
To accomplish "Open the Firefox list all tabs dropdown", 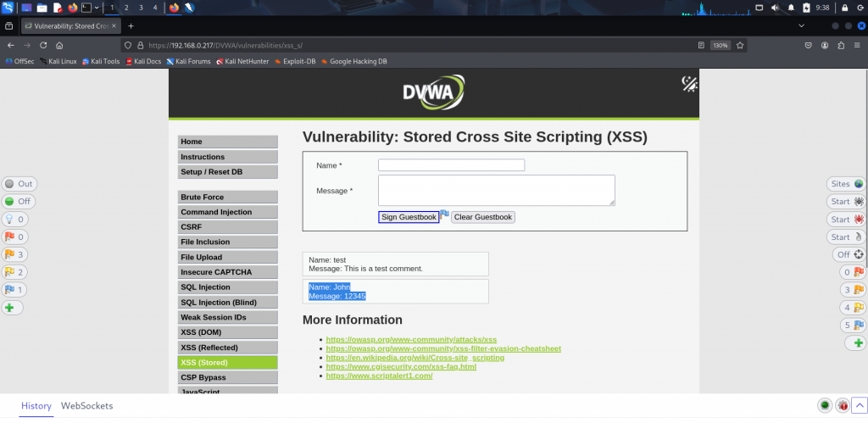I will pyautogui.click(x=801, y=26).
